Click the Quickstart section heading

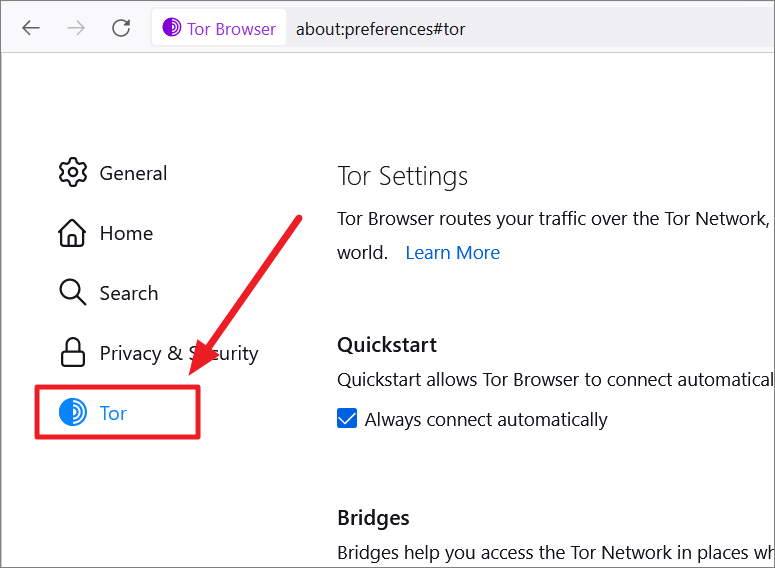coord(387,345)
